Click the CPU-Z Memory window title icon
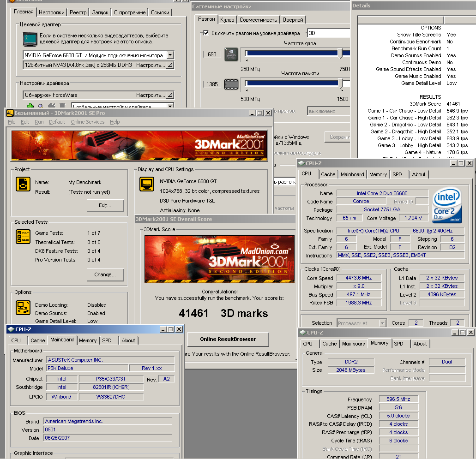 point(303,333)
